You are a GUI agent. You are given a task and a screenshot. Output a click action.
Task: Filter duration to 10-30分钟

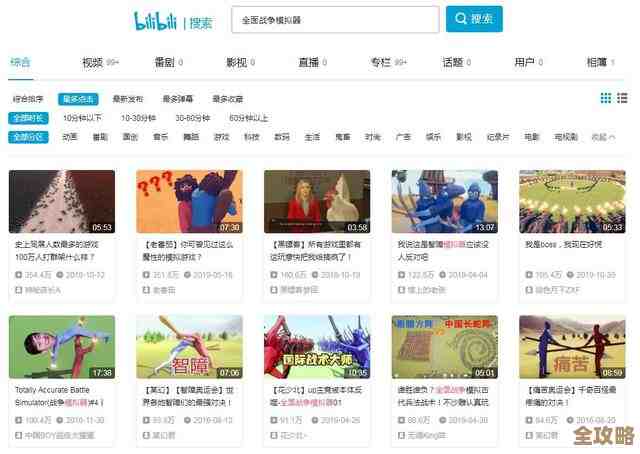coord(138,118)
